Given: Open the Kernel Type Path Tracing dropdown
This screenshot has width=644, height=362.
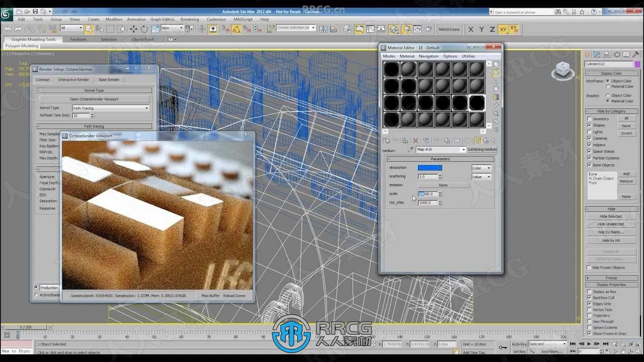Looking at the screenshot, I should coord(111,108).
